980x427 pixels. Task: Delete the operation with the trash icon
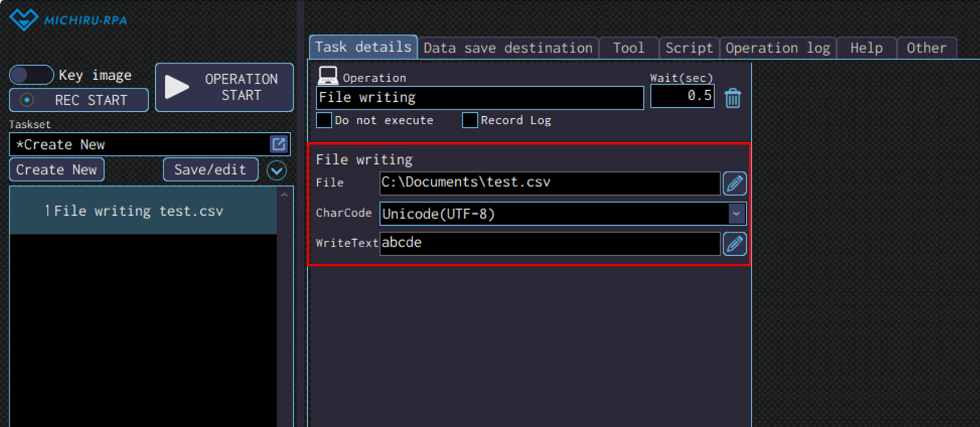coord(732,98)
